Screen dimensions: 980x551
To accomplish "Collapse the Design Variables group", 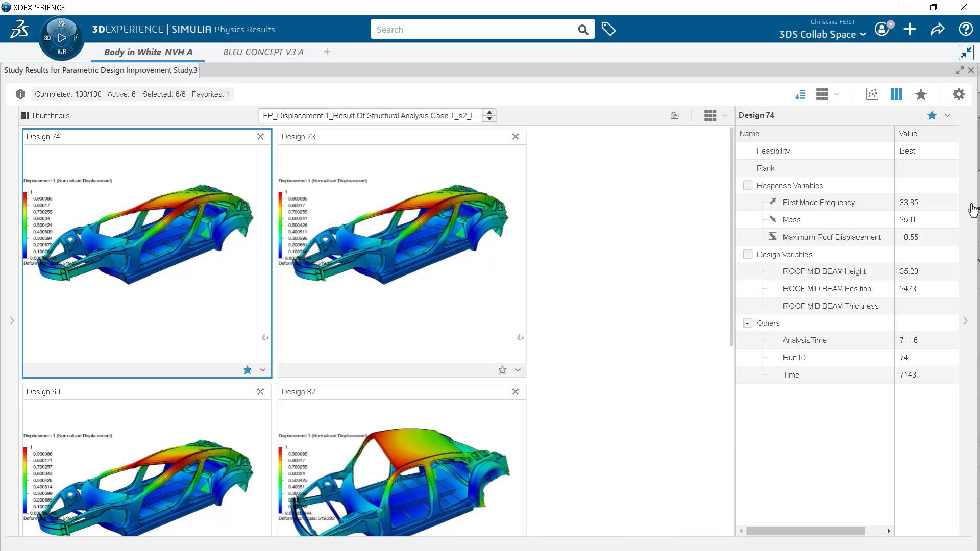I will tap(748, 255).
